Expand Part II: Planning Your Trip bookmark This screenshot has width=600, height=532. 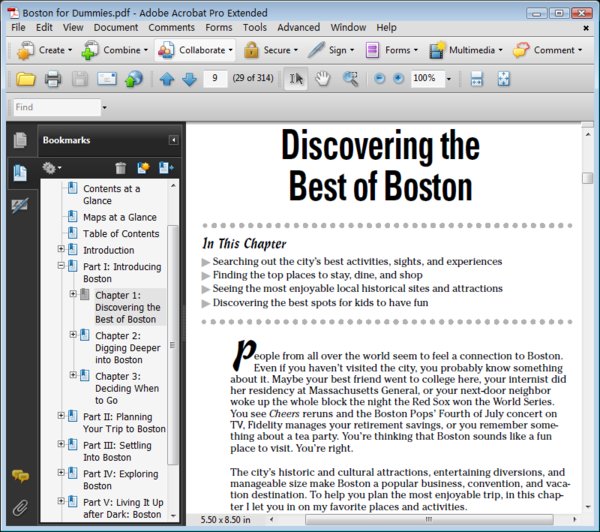point(61,416)
